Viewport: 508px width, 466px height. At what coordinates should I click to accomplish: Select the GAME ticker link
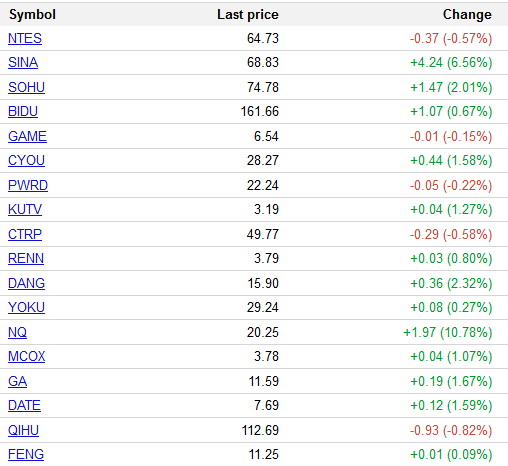[x=27, y=136]
